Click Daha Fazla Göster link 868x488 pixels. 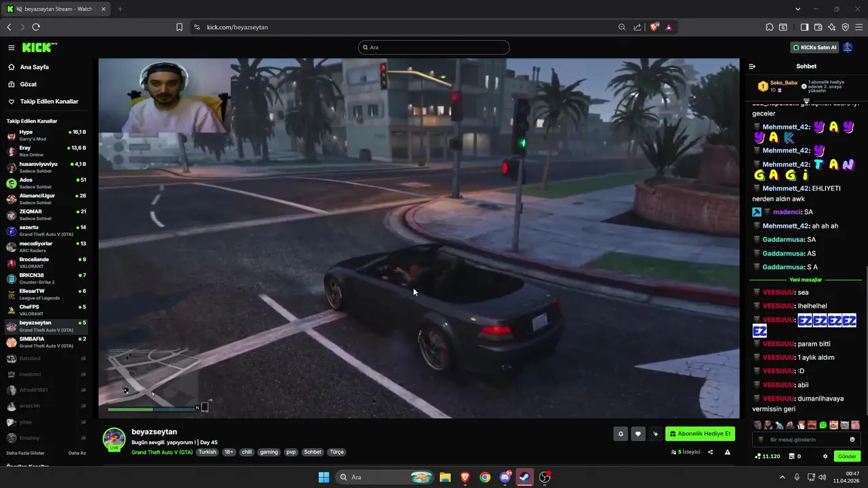tap(26, 453)
